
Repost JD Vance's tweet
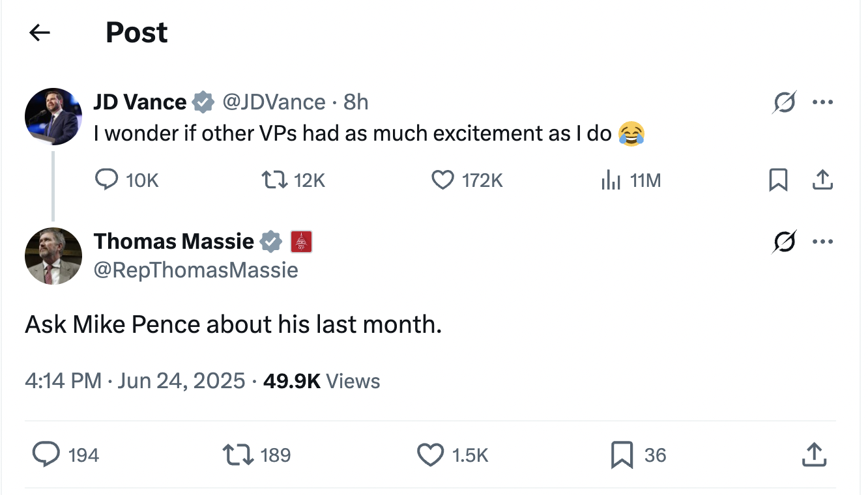274,180
